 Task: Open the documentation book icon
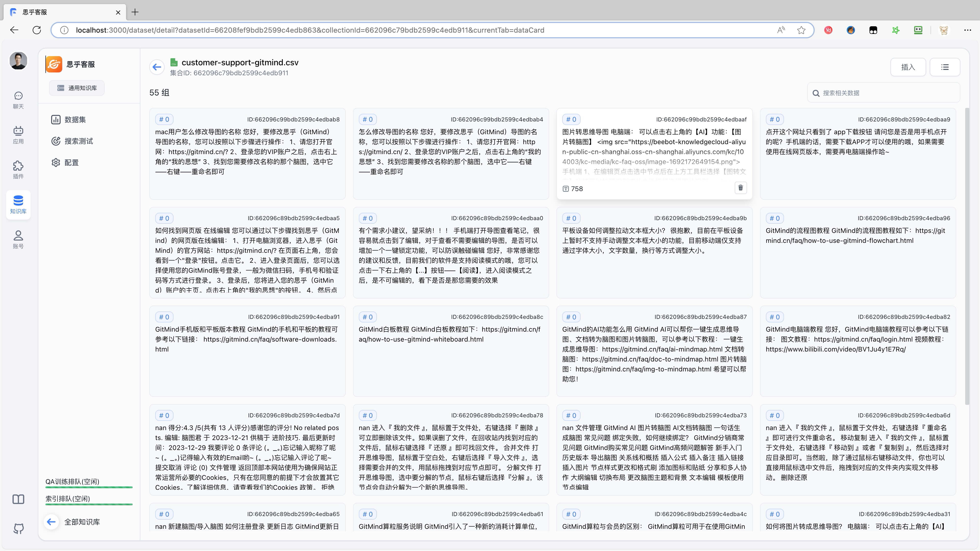click(18, 499)
